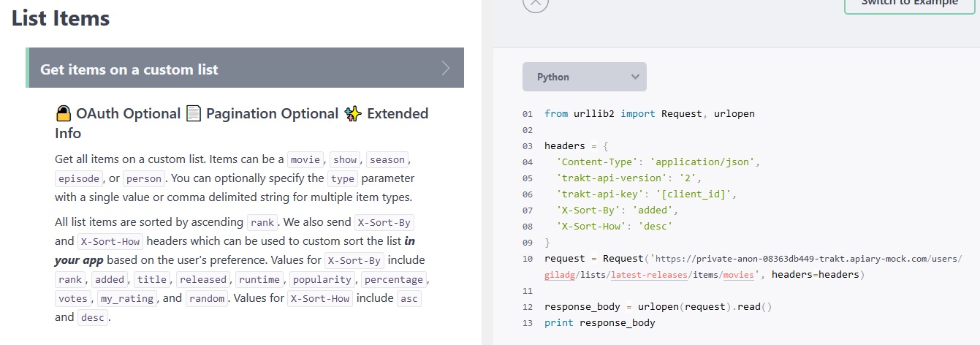Click the chevron arrow on custom list header
This screenshot has height=345, width=980.
point(446,69)
